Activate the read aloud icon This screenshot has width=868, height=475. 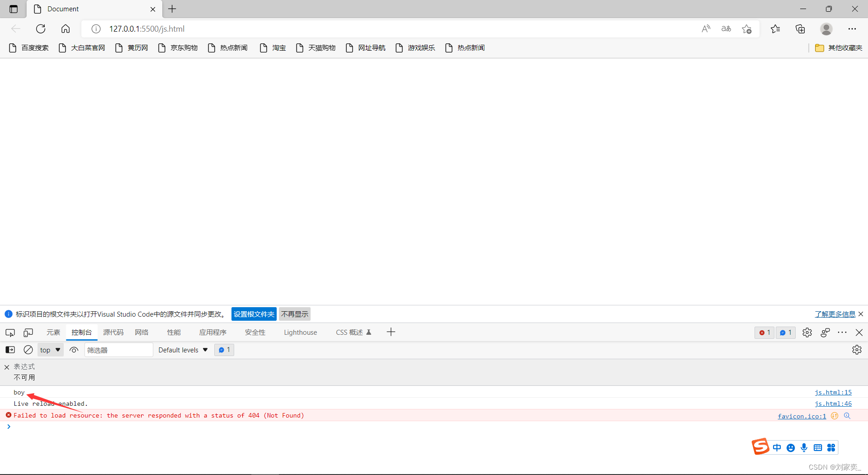click(706, 29)
